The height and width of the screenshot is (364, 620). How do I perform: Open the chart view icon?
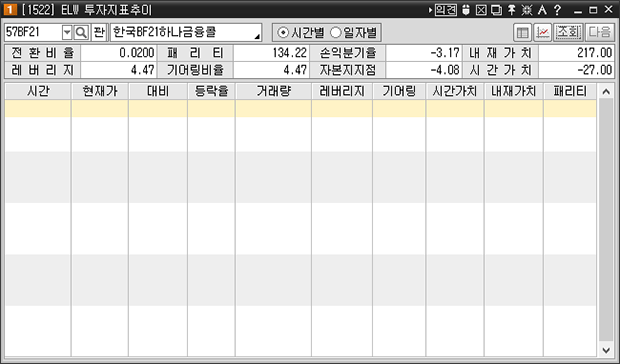(542, 32)
